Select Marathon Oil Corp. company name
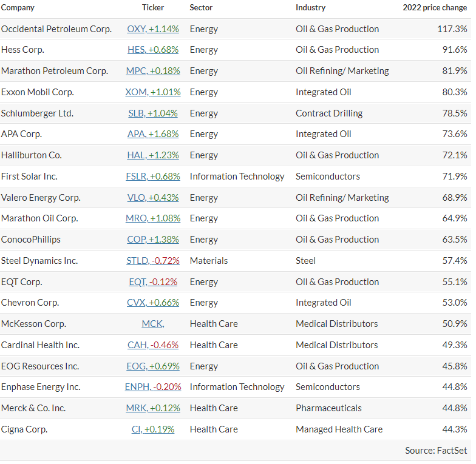The width and height of the screenshot is (476, 464). (39, 218)
